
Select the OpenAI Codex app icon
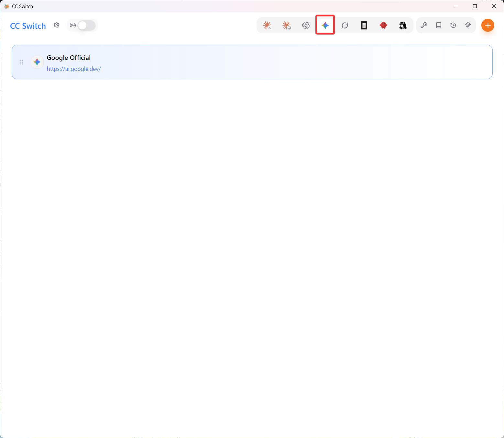tap(306, 25)
